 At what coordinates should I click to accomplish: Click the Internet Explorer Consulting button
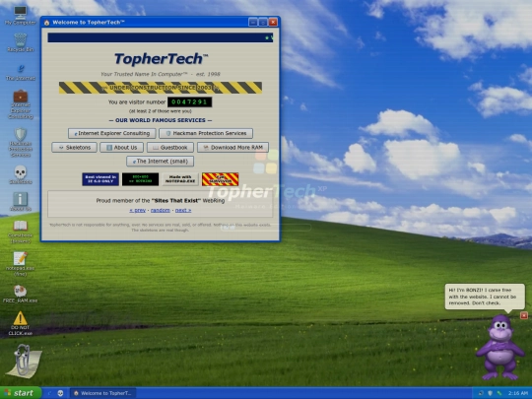(112, 133)
